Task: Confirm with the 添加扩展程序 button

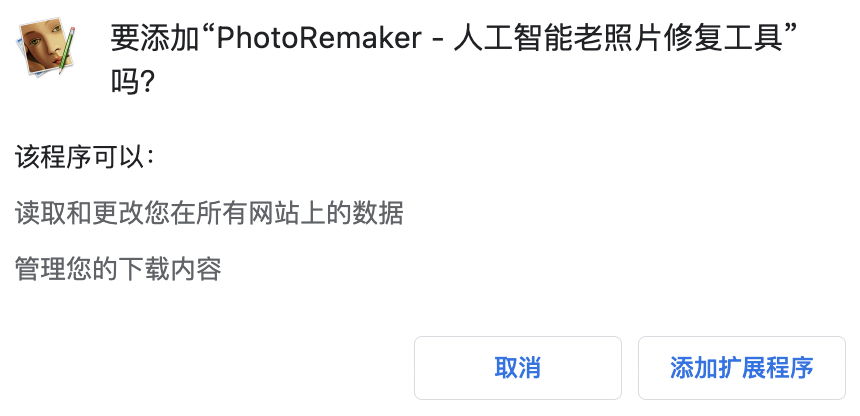Action: coord(742,368)
